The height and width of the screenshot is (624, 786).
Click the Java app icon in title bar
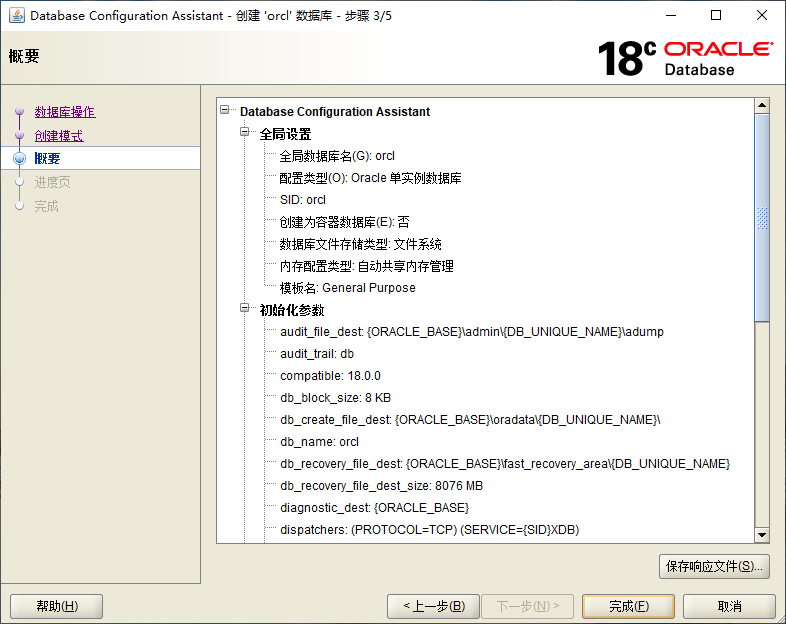tap(16, 16)
